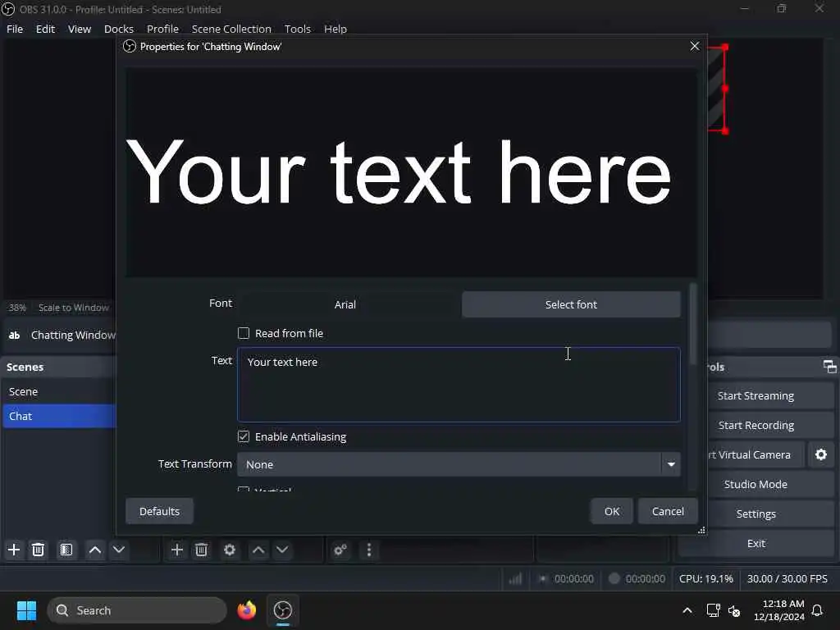Remove selected scene with trash icon
Viewport: 840px width, 630px height.
tap(38, 550)
